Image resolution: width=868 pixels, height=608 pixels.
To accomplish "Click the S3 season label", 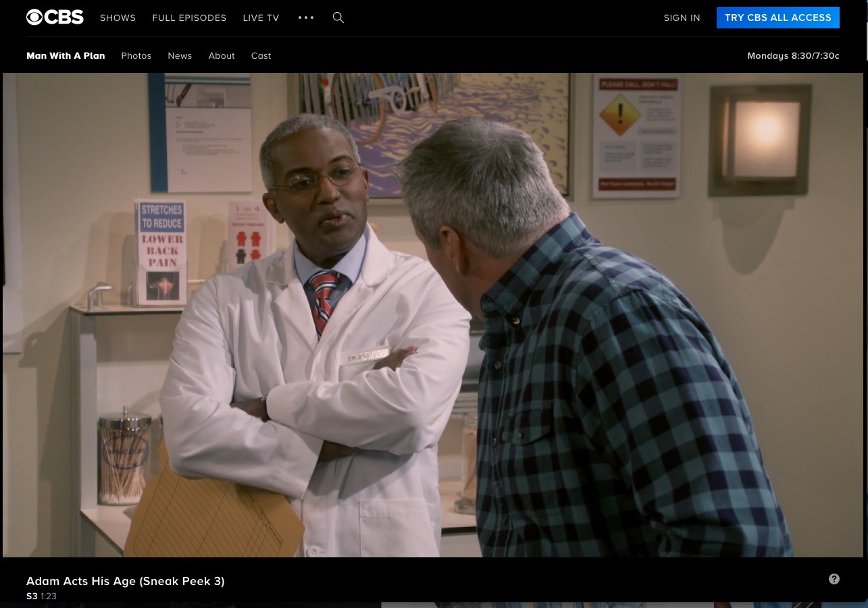I will pos(32,597).
